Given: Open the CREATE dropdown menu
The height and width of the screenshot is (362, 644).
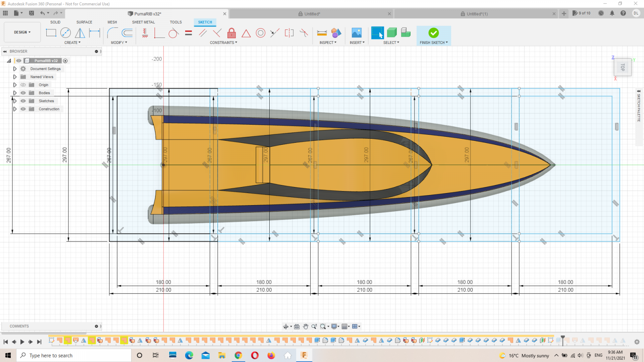Looking at the screenshot, I should pos(72,43).
